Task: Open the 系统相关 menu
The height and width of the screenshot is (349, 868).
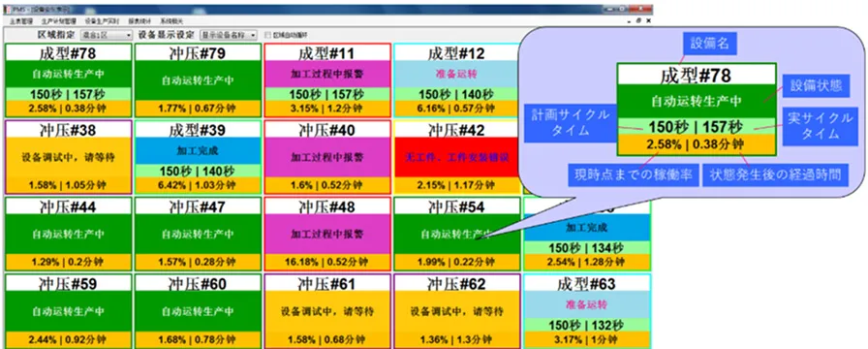Action: (170, 20)
